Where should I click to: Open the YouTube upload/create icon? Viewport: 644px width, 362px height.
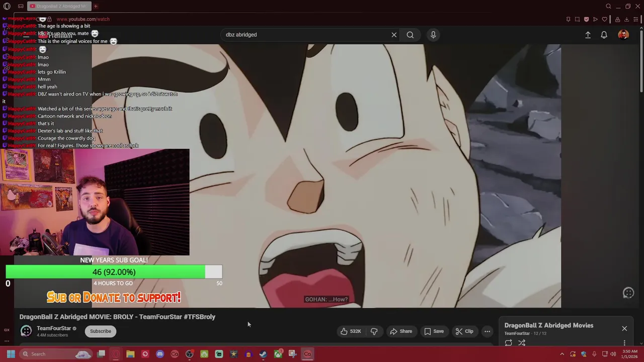coord(588,35)
